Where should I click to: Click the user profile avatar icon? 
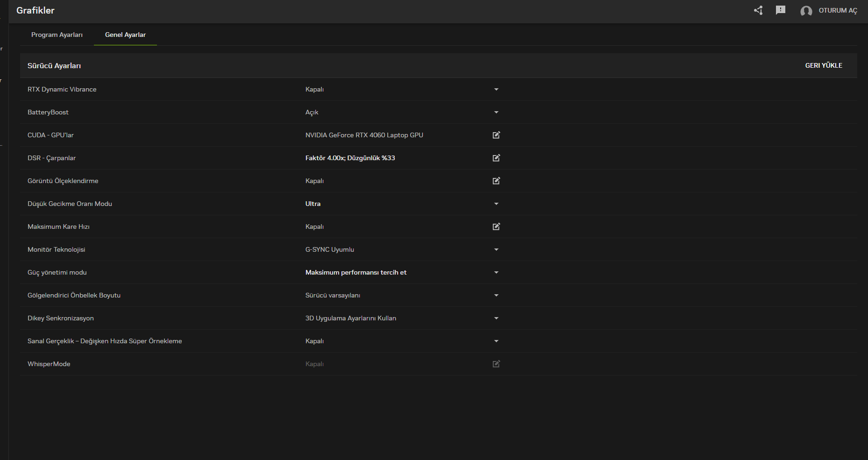[x=806, y=11]
